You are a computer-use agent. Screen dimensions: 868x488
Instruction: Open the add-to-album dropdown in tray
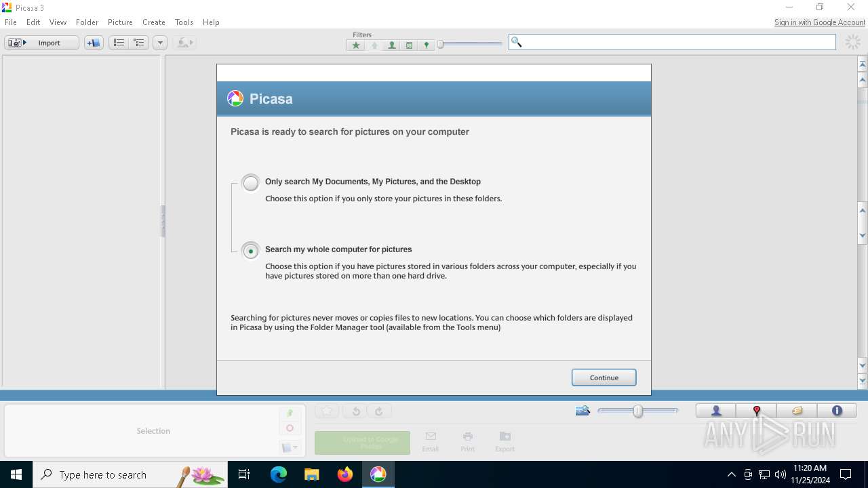pyautogui.click(x=290, y=447)
